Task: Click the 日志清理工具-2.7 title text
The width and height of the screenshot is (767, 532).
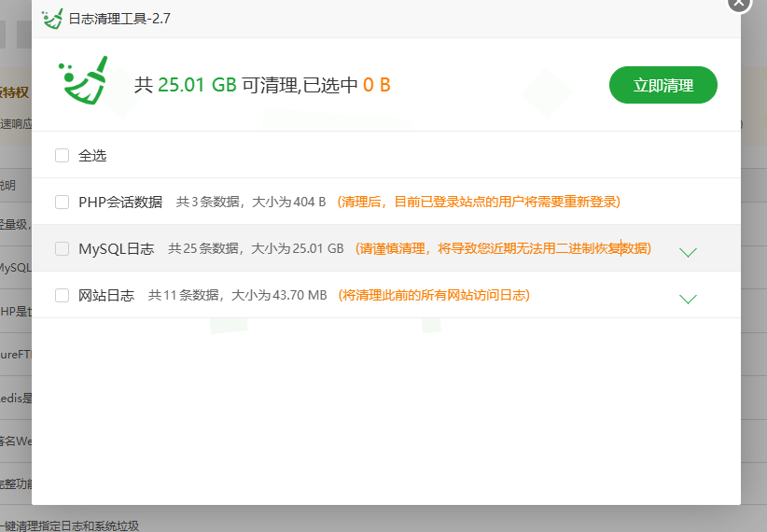Action: point(119,19)
